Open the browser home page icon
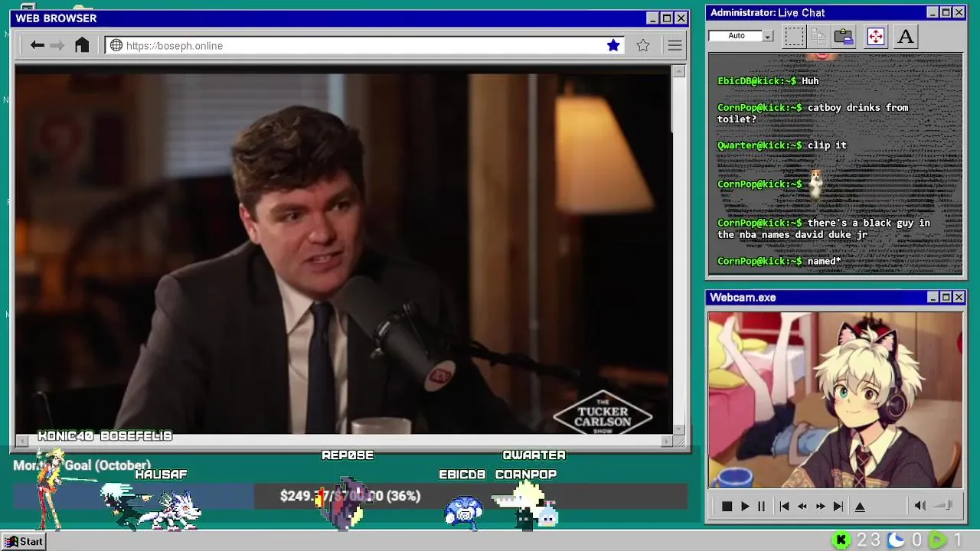980x551 pixels. (x=82, y=45)
